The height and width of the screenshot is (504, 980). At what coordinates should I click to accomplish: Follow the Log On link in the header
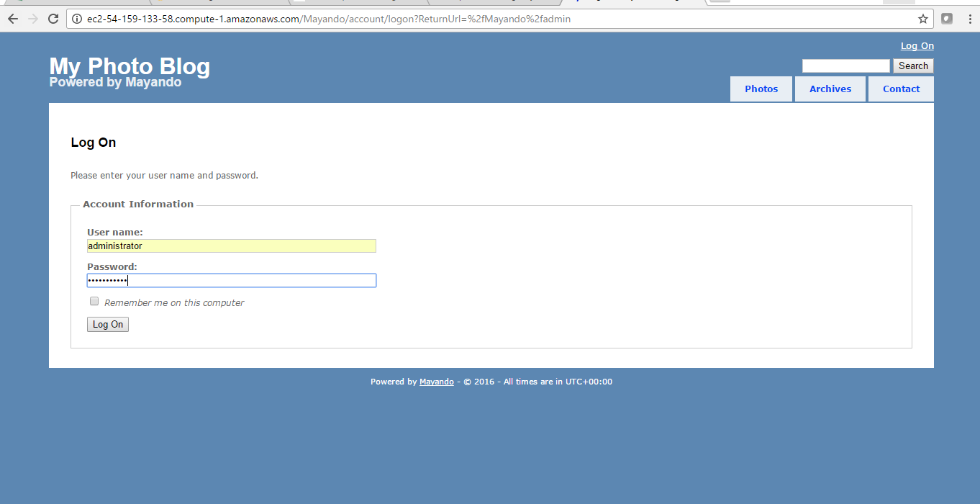click(x=917, y=46)
